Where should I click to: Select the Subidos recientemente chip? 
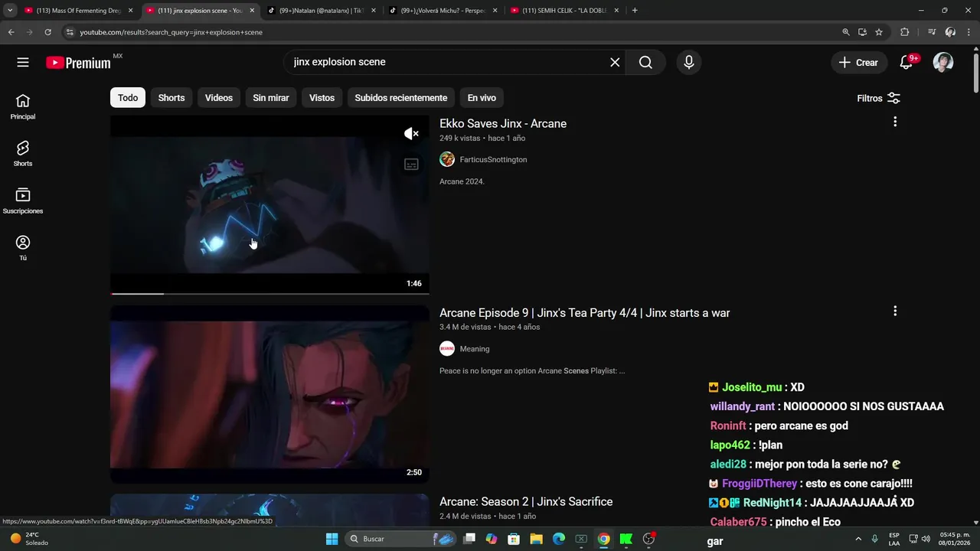pyautogui.click(x=400, y=98)
